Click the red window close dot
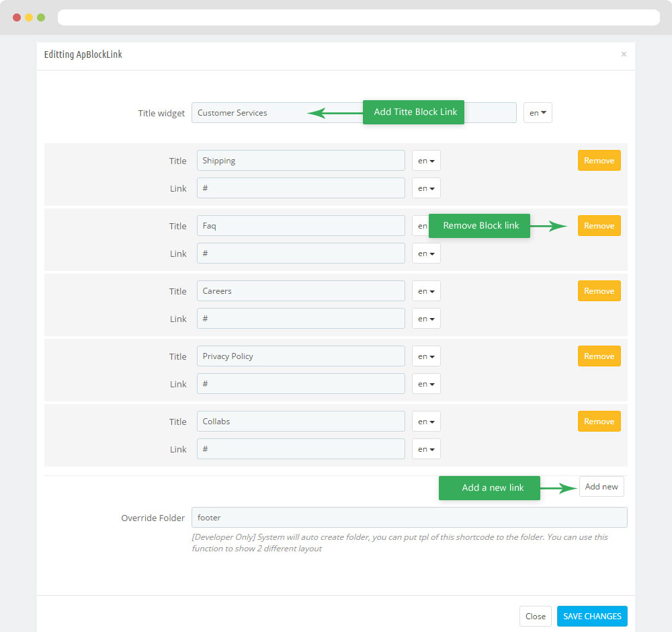Screen dimensions: 672x632 (x=17, y=17)
